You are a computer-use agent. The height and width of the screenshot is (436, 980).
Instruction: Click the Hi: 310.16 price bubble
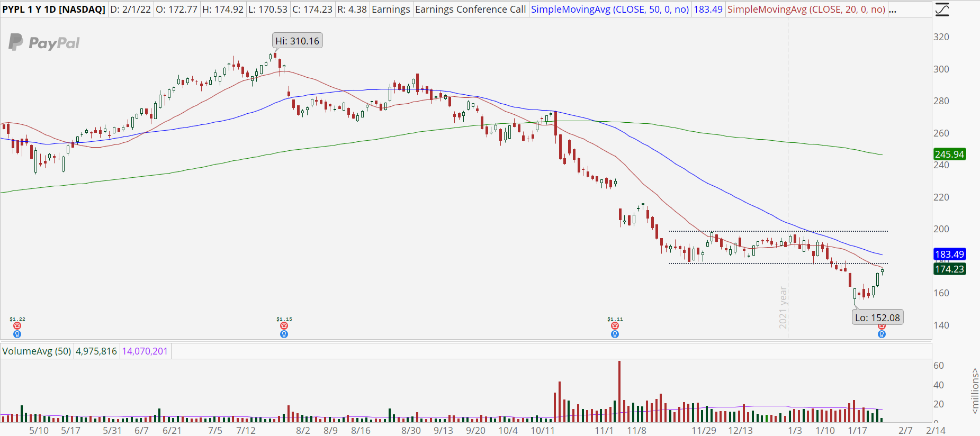coord(298,41)
